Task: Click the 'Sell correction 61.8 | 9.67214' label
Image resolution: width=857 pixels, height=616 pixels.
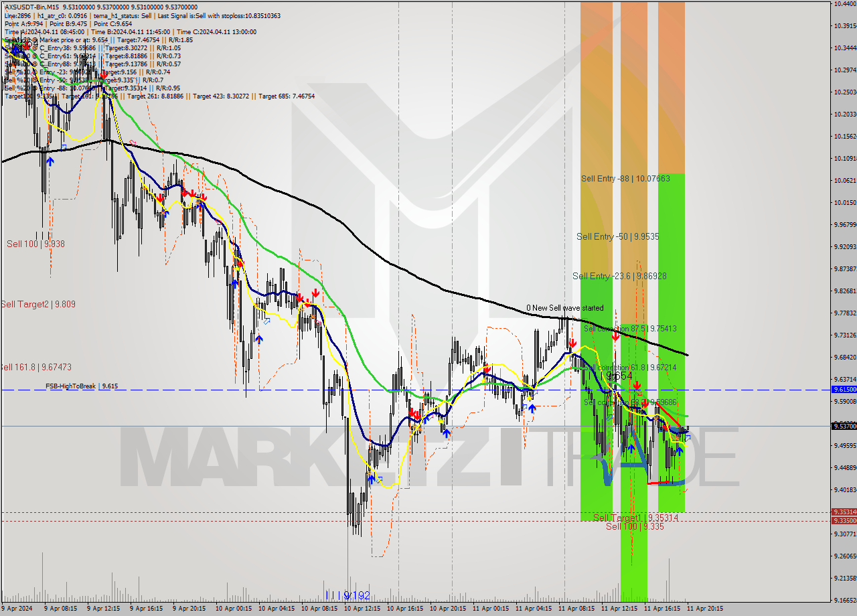Action: pos(630,368)
